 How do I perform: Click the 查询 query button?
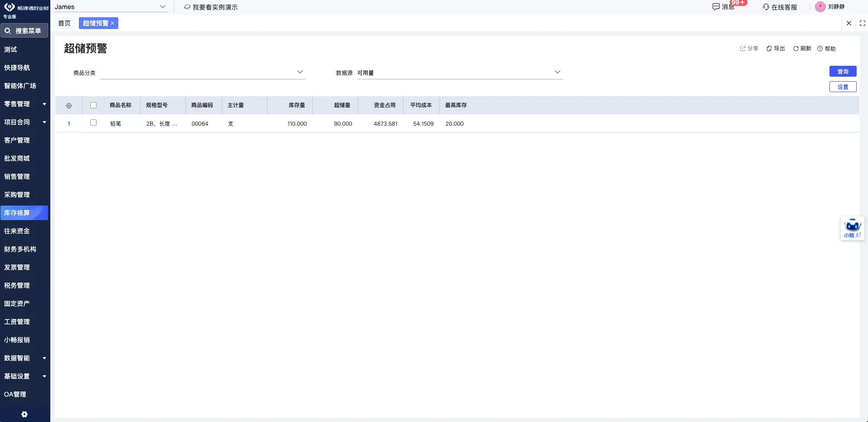[x=843, y=71]
